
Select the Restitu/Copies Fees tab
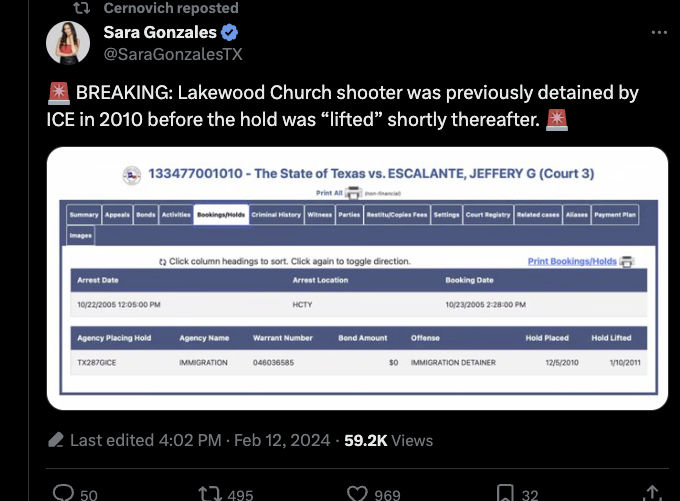pyautogui.click(x=397, y=215)
